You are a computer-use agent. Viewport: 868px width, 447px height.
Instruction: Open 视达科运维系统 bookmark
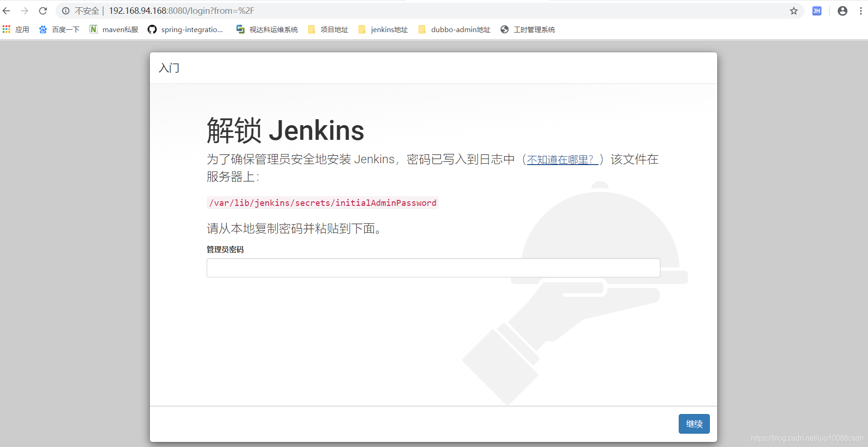click(x=267, y=29)
